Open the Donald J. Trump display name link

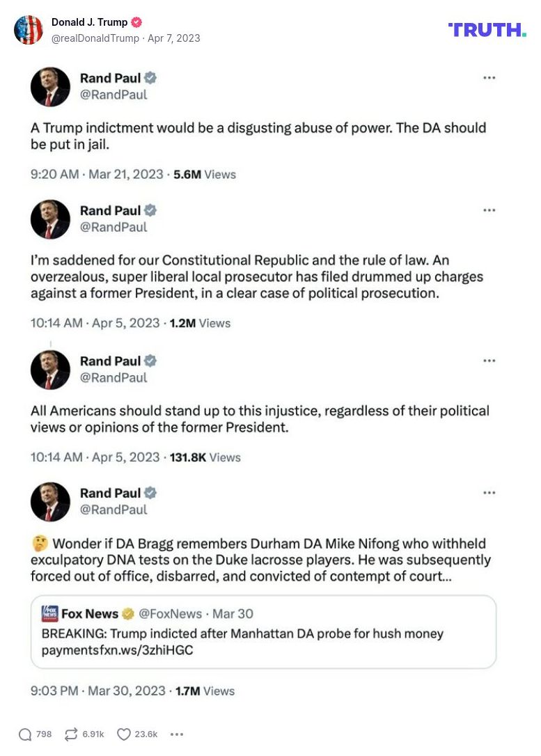point(89,22)
